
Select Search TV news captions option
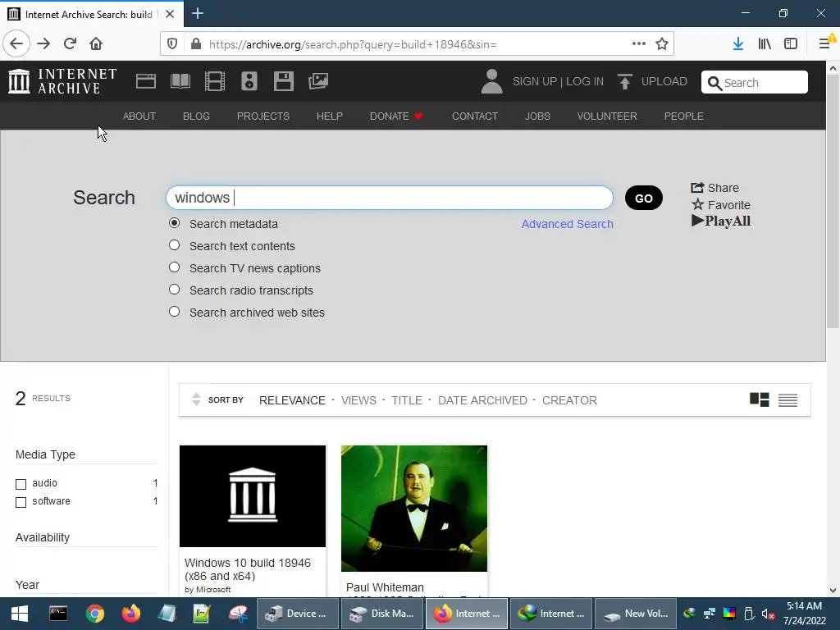[x=174, y=267]
